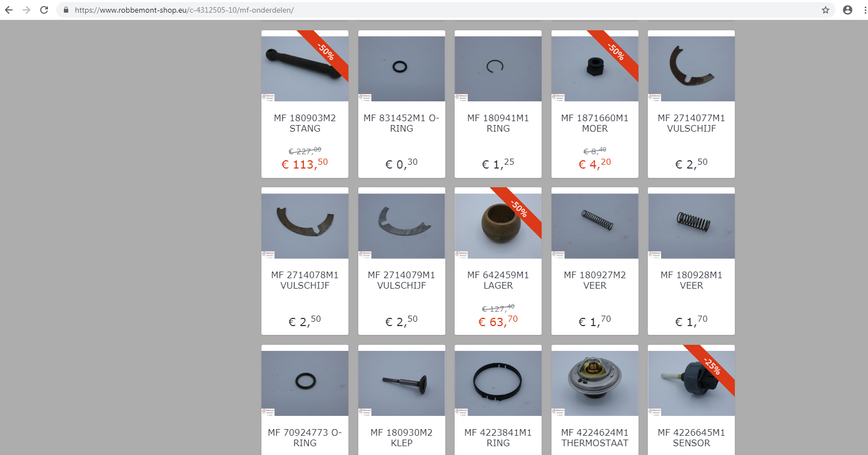Click the € 113,50 price on STANG

(x=305, y=164)
